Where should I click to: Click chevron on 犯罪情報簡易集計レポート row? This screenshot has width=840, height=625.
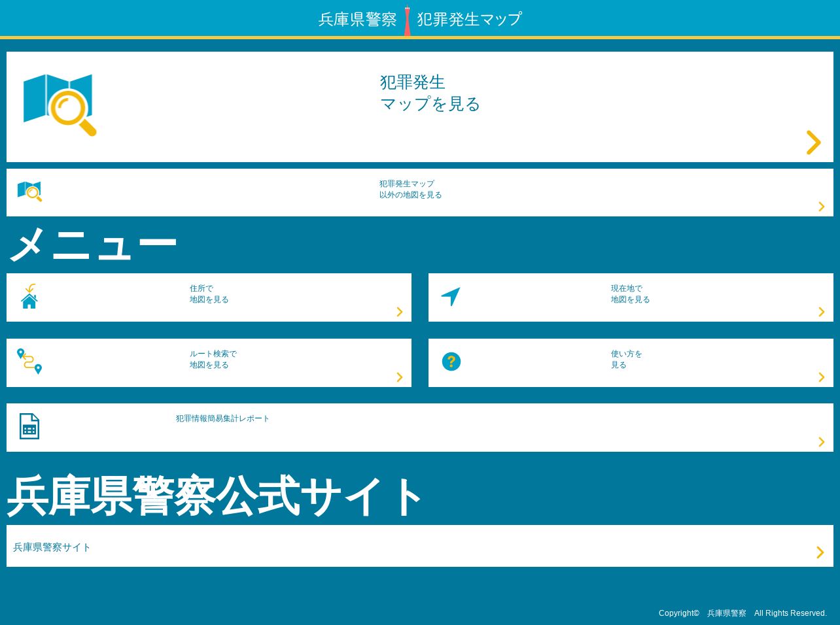(822, 442)
